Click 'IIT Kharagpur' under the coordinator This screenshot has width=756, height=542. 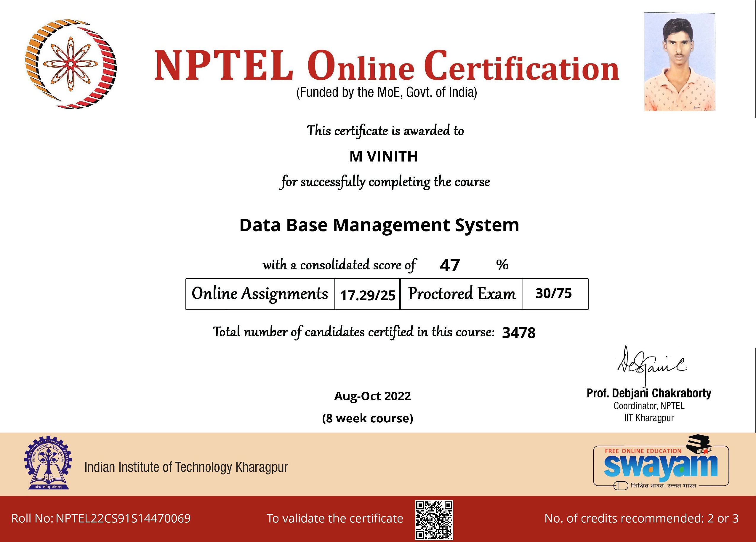(x=649, y=418)
